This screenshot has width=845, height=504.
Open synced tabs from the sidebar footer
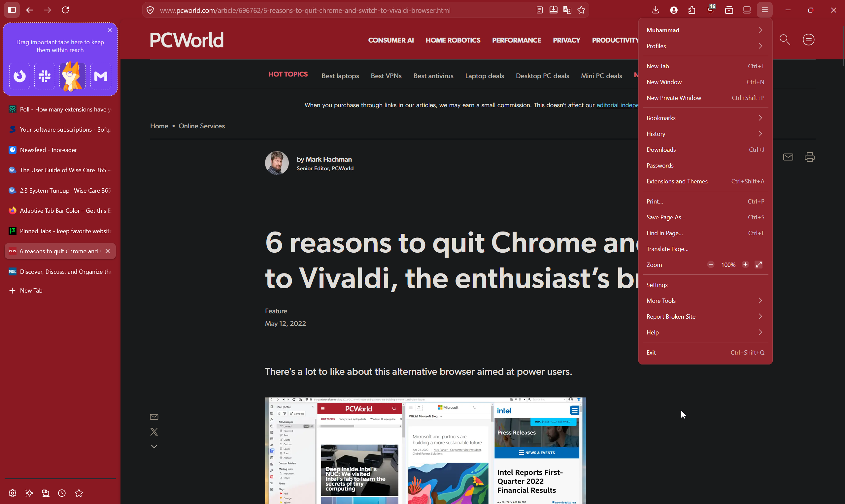coord(46,493)
